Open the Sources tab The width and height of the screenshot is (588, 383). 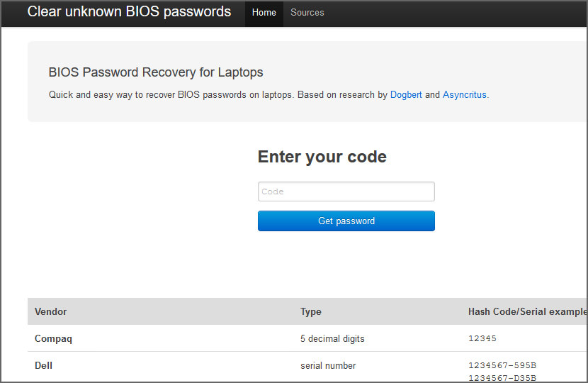pyautogui.click(x=307, y=13)
